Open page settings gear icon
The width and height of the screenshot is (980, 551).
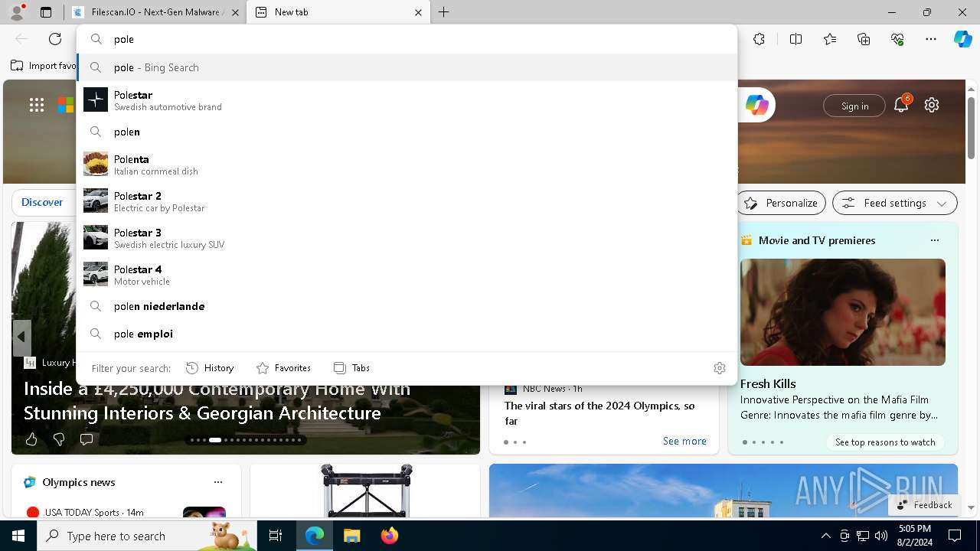[932, 106]
